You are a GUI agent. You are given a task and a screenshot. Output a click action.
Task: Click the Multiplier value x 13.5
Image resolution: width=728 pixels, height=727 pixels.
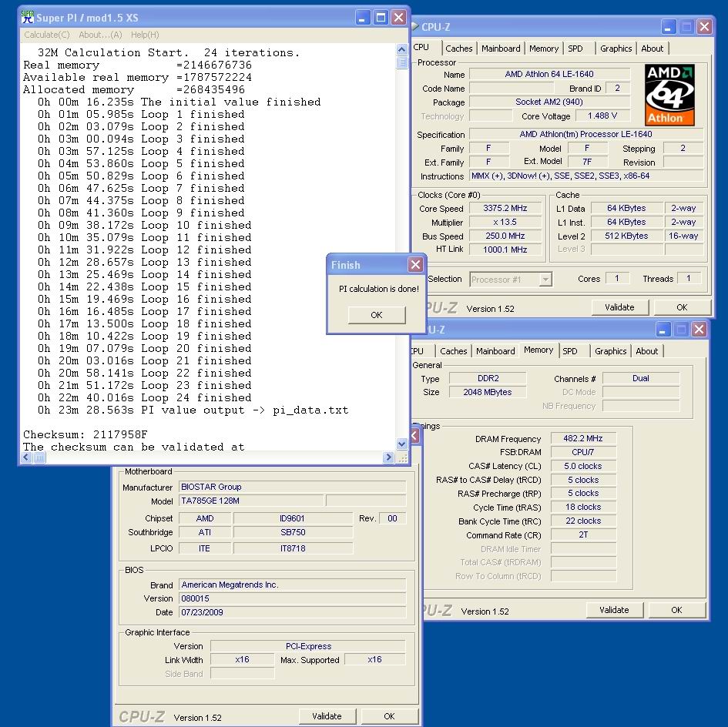click(505, 223)
